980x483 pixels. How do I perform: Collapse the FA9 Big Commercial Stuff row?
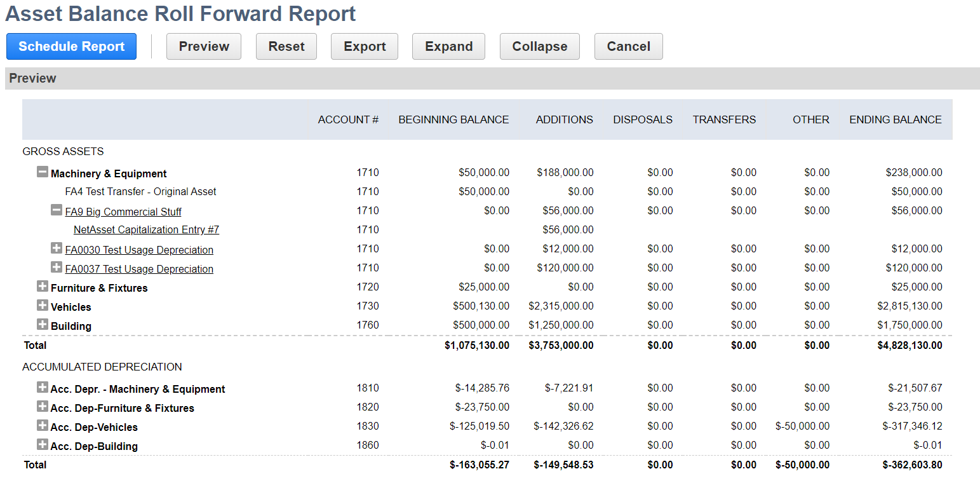[x=57, y=210]
